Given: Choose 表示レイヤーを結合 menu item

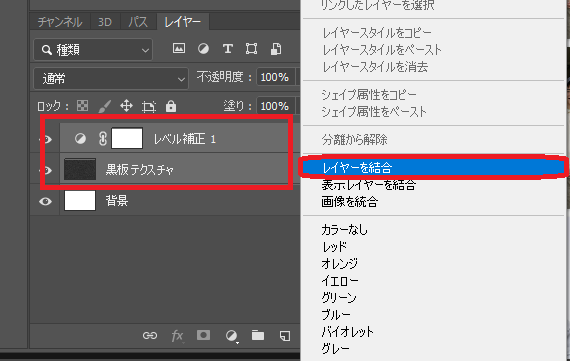Looking at the screenshot, I should 368,185.
